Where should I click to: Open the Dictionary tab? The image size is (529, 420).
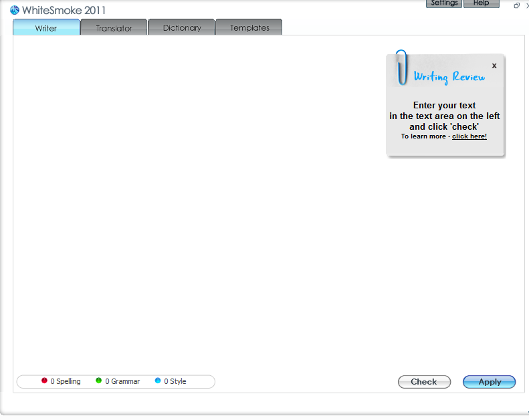coord(181,27)
